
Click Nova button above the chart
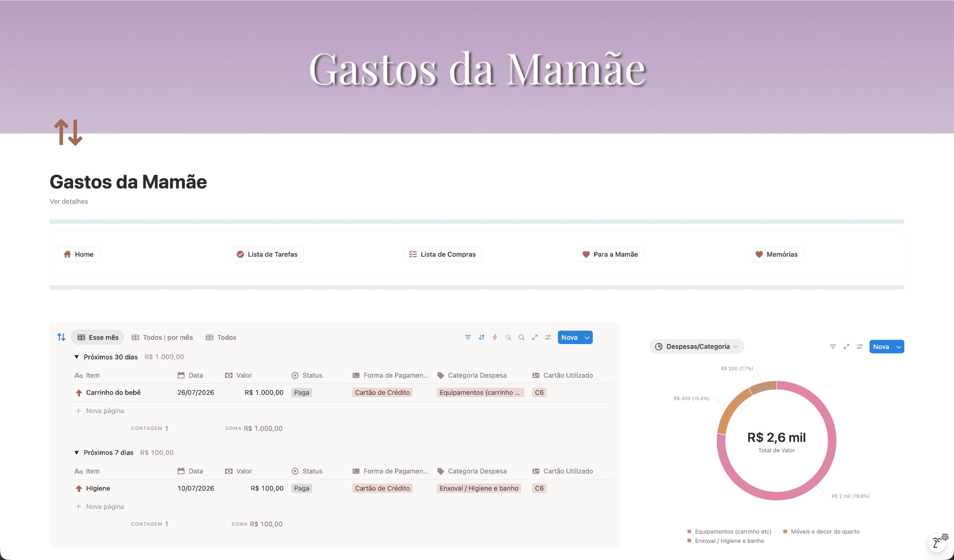pos(881,347)
